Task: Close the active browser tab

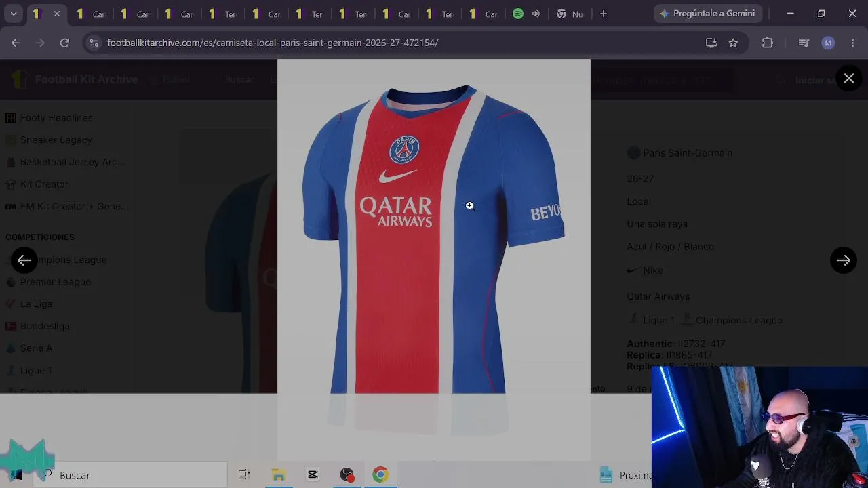Action: 57,14
